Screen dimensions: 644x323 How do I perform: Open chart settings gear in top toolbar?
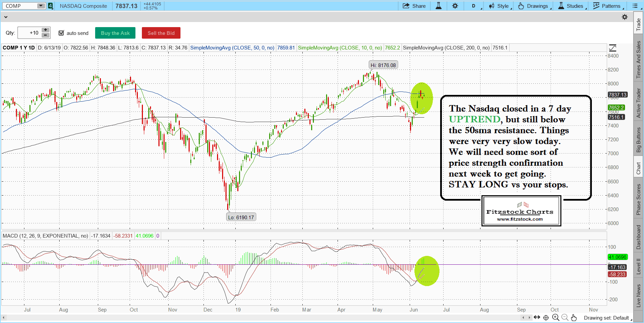click(x=455, y=6)
